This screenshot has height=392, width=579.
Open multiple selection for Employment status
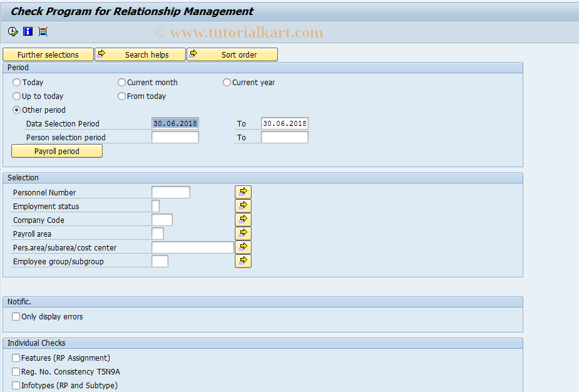click(243, 205)
